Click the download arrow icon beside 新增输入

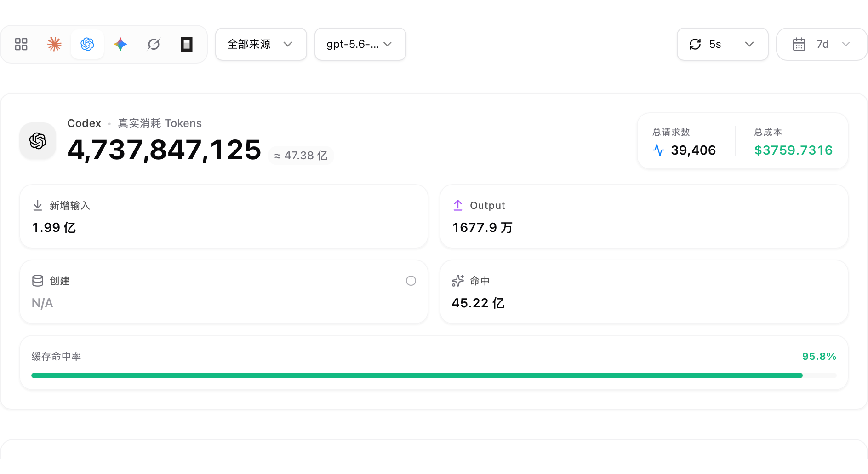point(38,205)
